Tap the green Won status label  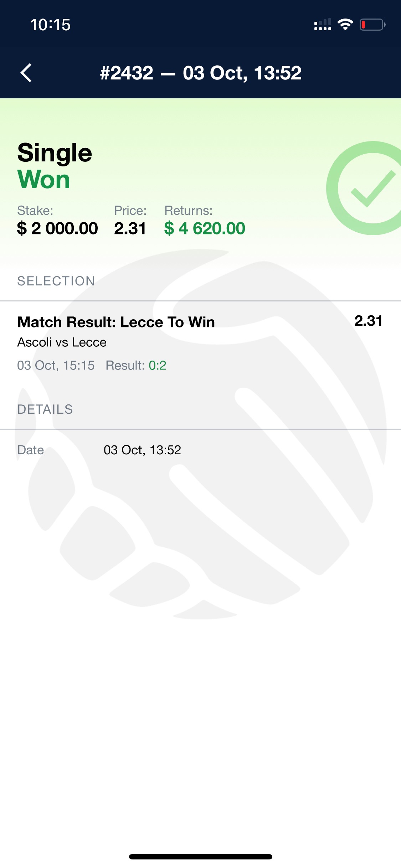(x=44, y=179)
